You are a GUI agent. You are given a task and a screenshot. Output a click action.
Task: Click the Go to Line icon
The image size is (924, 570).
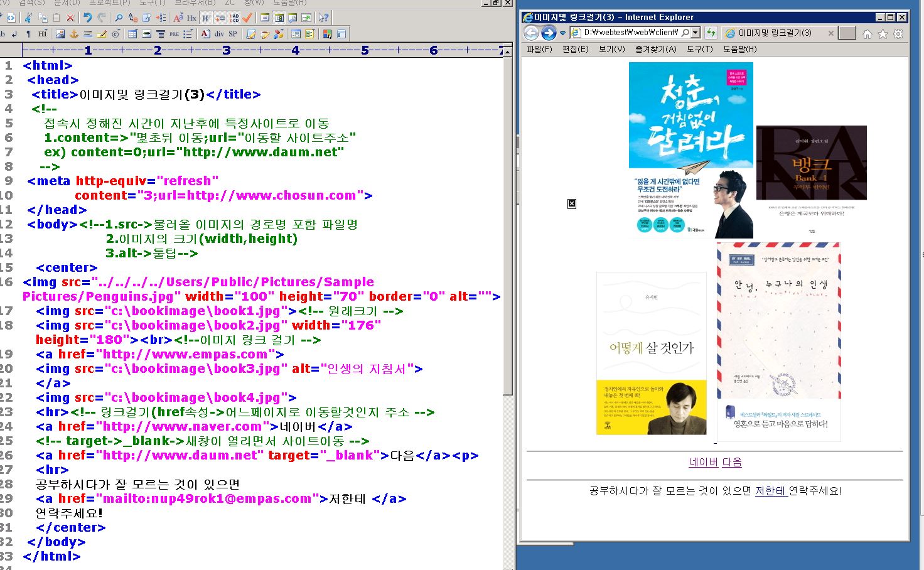(160, 18)
